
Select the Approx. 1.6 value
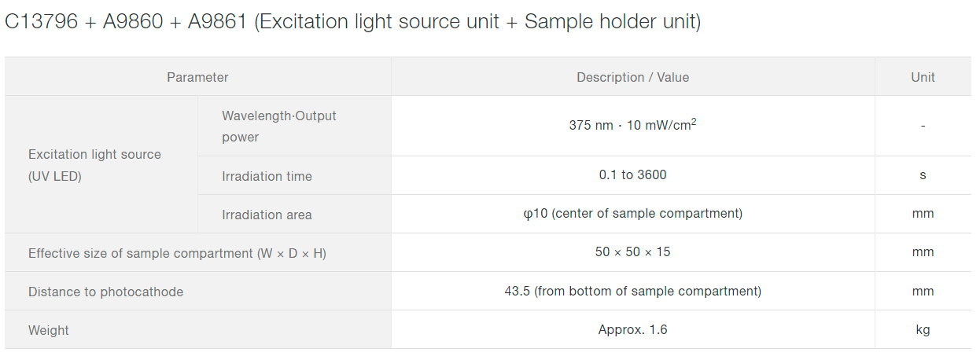coord(632,329)
